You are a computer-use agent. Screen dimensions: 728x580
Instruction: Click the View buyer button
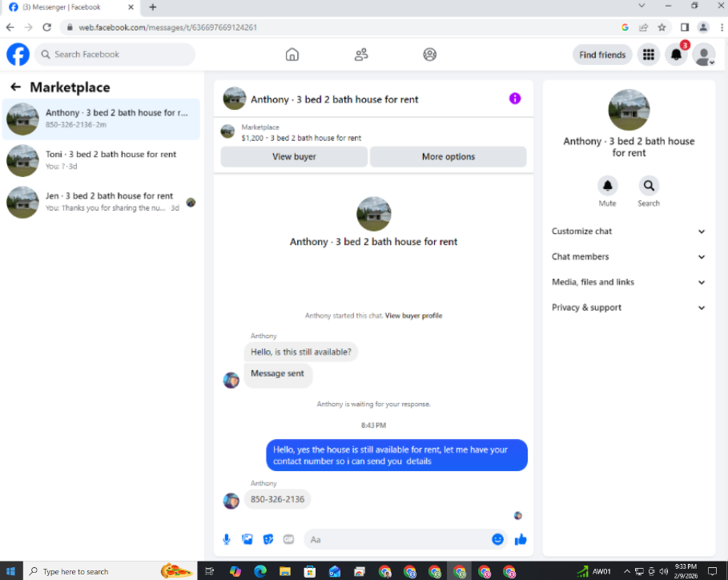coord(294,156)
